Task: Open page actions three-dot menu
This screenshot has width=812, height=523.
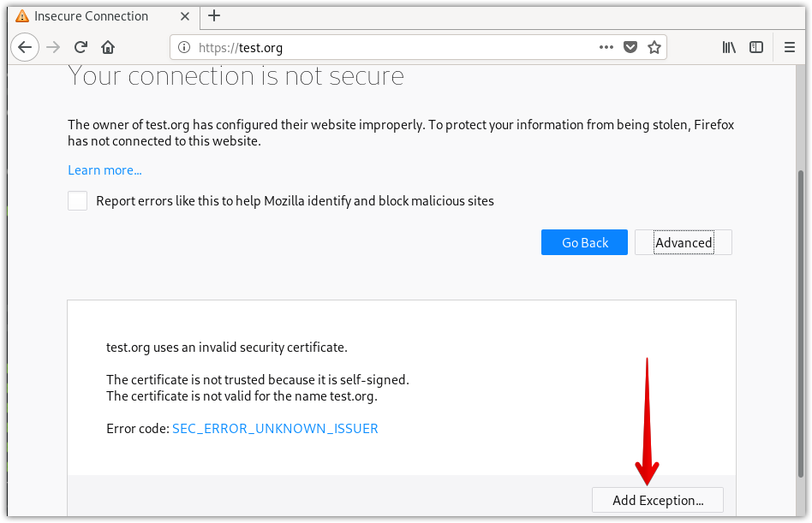Action: coord(606,48)
